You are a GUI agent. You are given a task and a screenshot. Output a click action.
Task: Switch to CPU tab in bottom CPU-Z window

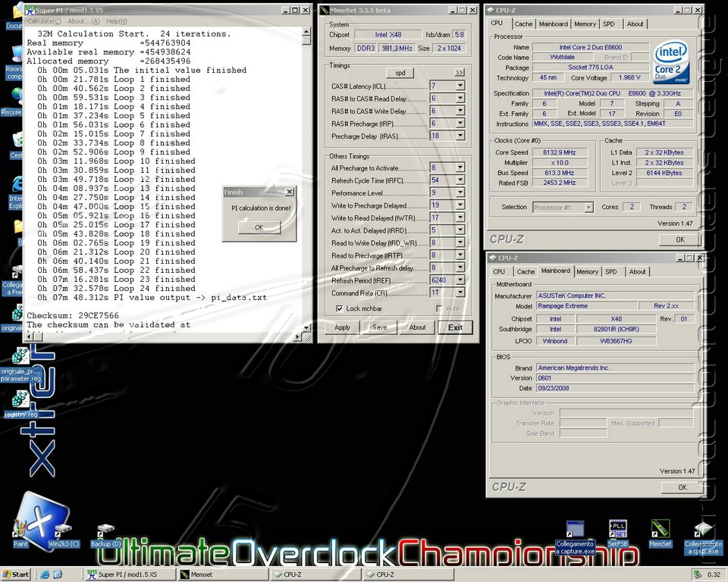tap(499, 272)
